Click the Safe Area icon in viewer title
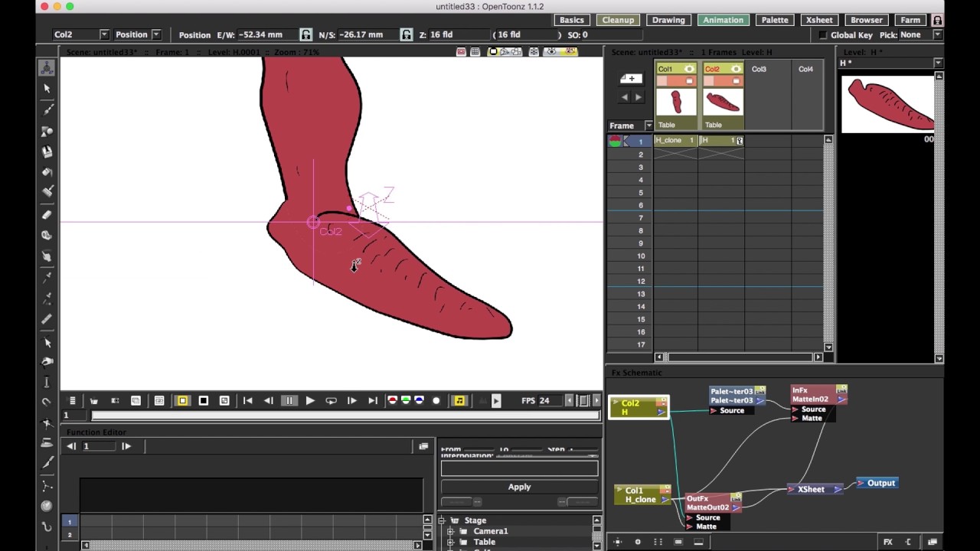 pos(461,51)
